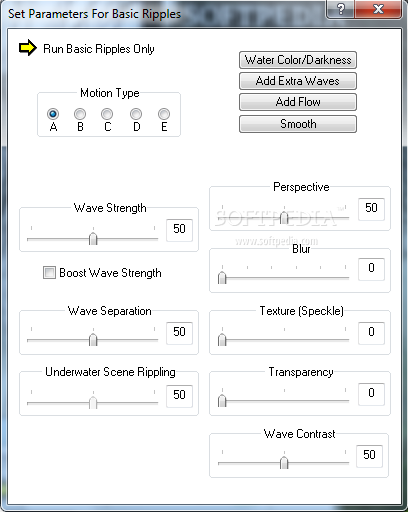Click the Blur slider thumb
Image resolution: width=408 pixels, height=512 pixels.
[x=222, y=277]
